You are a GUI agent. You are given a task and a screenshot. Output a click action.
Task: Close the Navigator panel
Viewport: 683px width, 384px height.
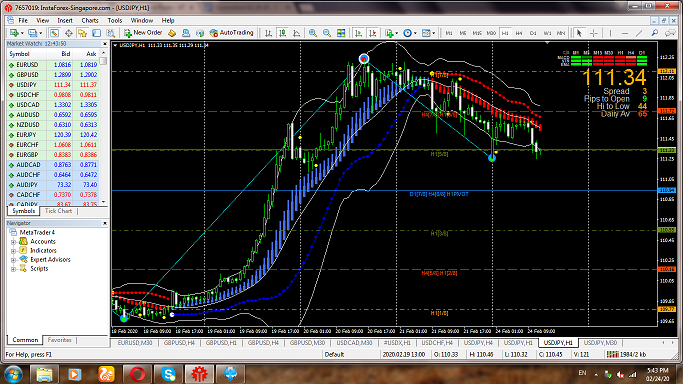coord(105,223)
